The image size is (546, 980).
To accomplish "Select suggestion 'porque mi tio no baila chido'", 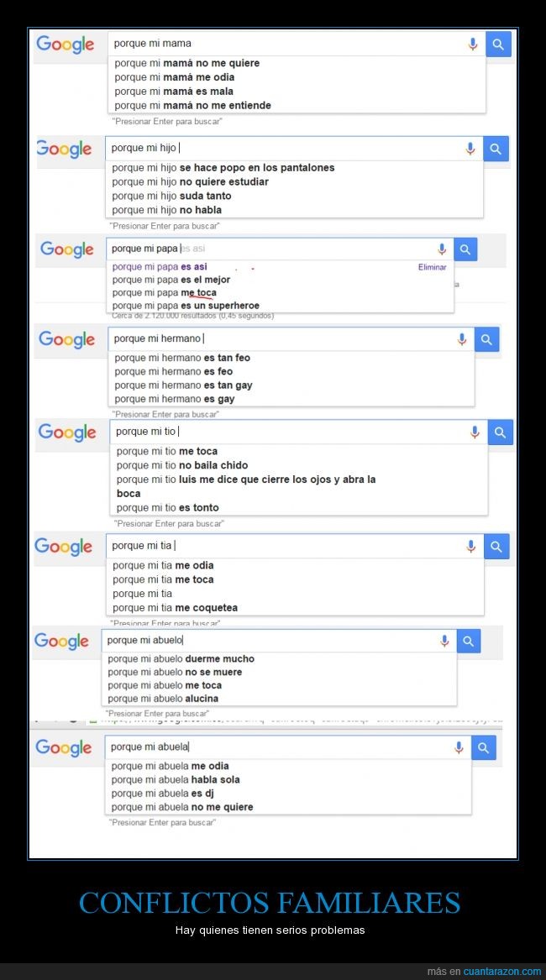I will point(182,465).
